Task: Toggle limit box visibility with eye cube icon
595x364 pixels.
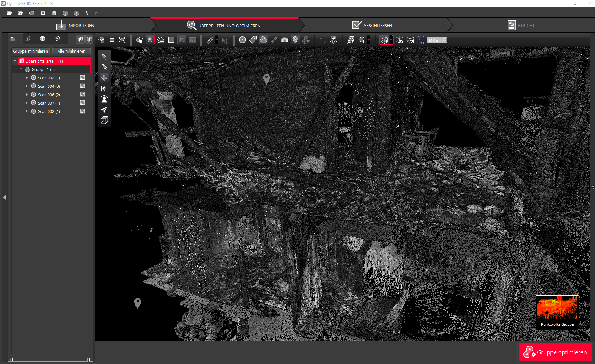Action: coord(400,40)
